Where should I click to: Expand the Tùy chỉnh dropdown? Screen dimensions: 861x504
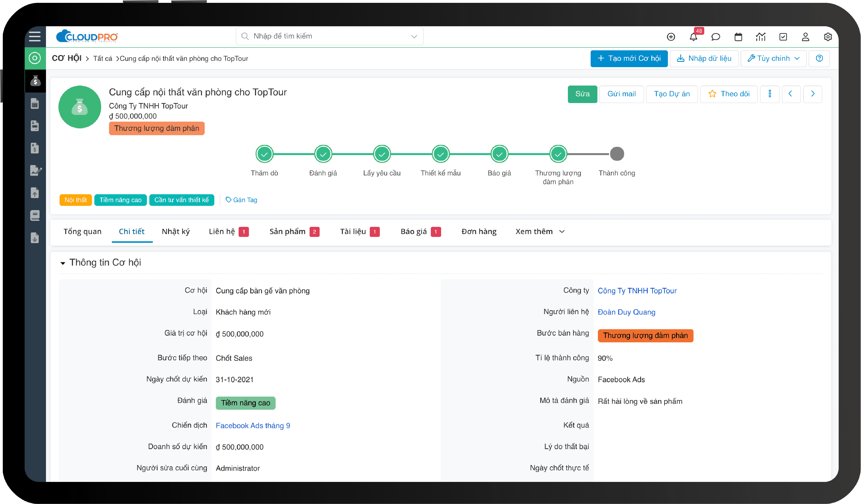click(x=773, y=58)
